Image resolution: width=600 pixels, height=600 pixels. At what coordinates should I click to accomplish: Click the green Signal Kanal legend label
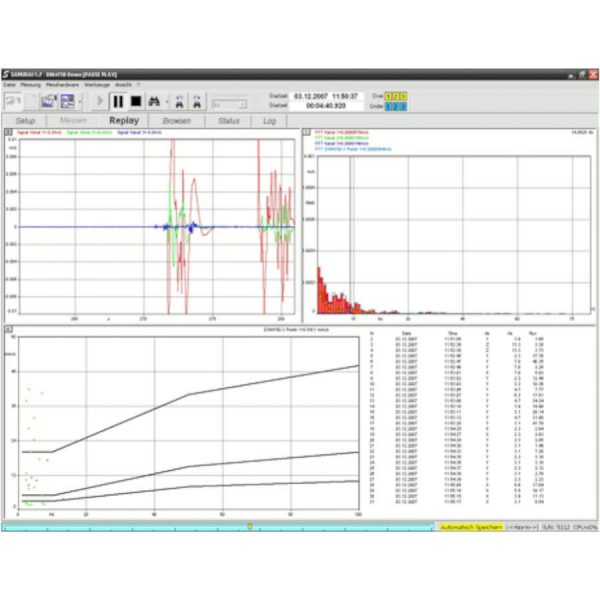click(x=89, y=132)
